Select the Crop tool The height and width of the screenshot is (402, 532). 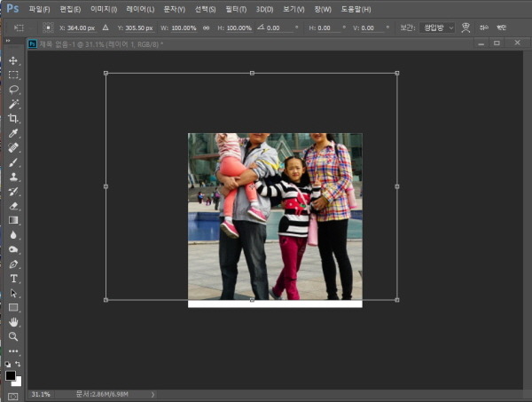tap(13, 118)
